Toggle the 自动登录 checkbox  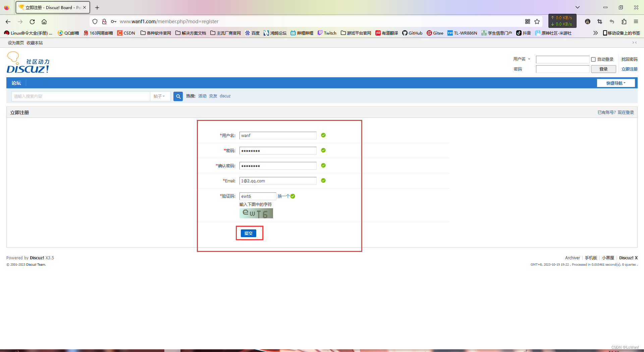(x=593, y=59)
